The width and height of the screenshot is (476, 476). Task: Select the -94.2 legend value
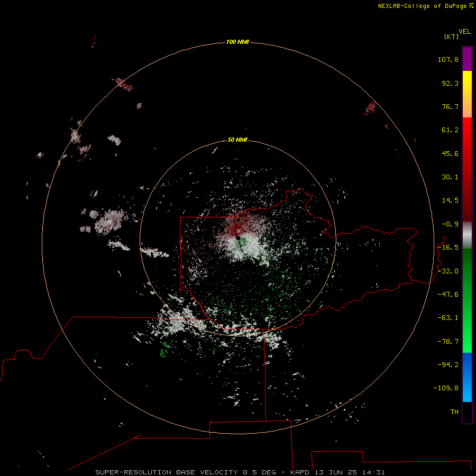pyautogui.click(x=448, y=364)
